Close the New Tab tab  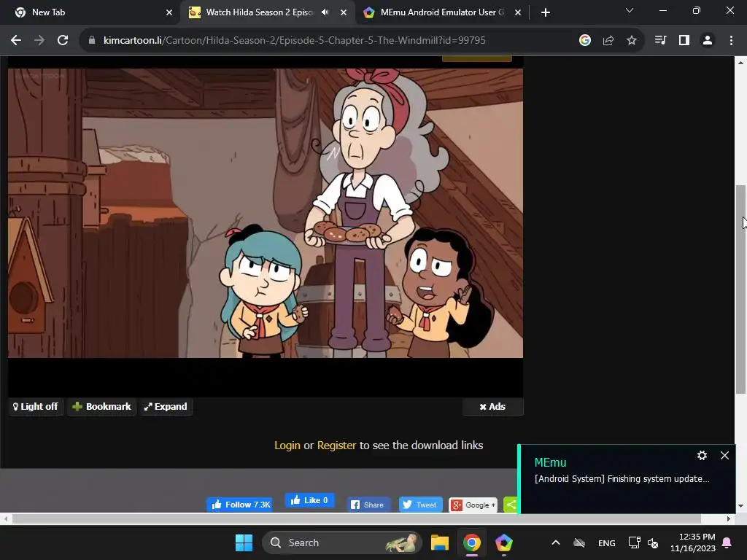tap(169, 12)
